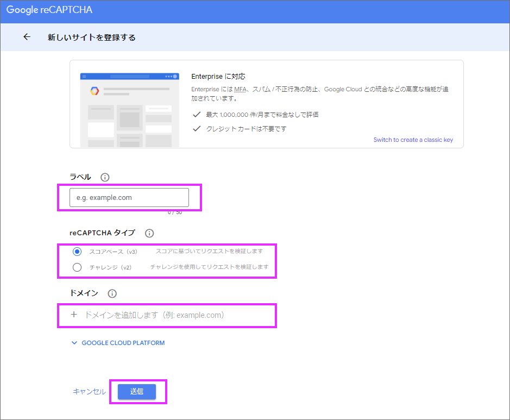Click the plus icon in the domain field

[x=74, y=315]
